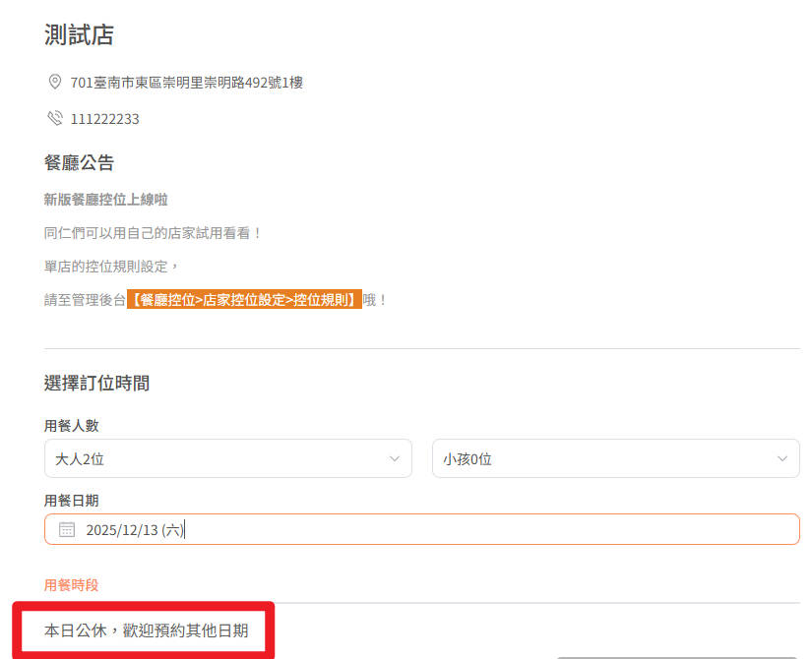Click the 餐廳公告 announcement heading
Viewport: 812px width, 659px height.
pos(79,162)
